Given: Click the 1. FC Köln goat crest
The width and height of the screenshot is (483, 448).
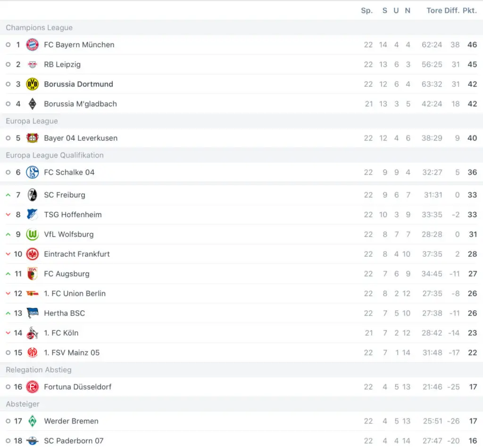Looking at the screenshot, I should [x=33, y=333].
